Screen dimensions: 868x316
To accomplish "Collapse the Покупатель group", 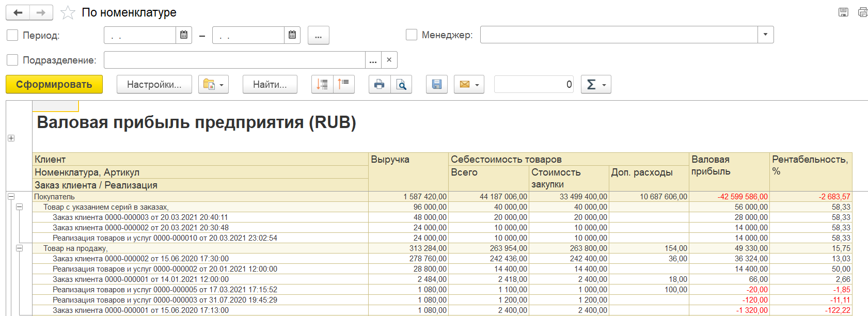I will (x=11, y=196).
